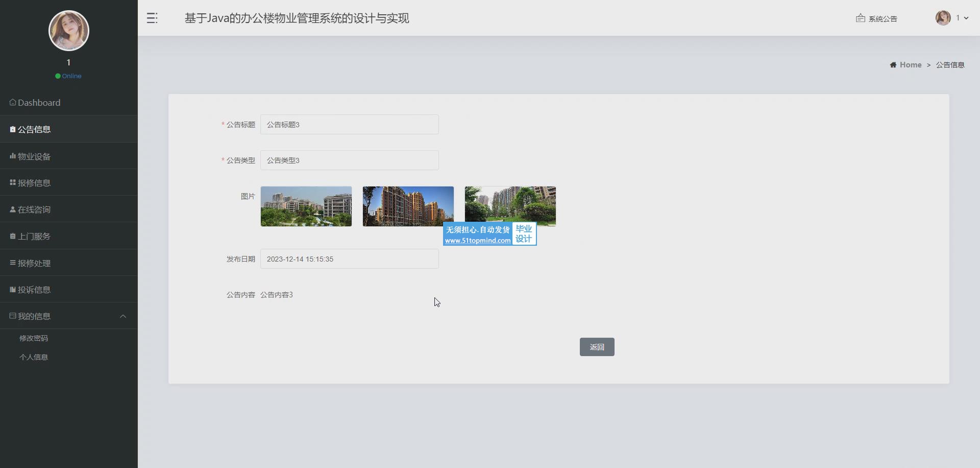This screenshot has height=468, width=980.
Task: Click the Home breadcrumb link
Action: point(911,65)
